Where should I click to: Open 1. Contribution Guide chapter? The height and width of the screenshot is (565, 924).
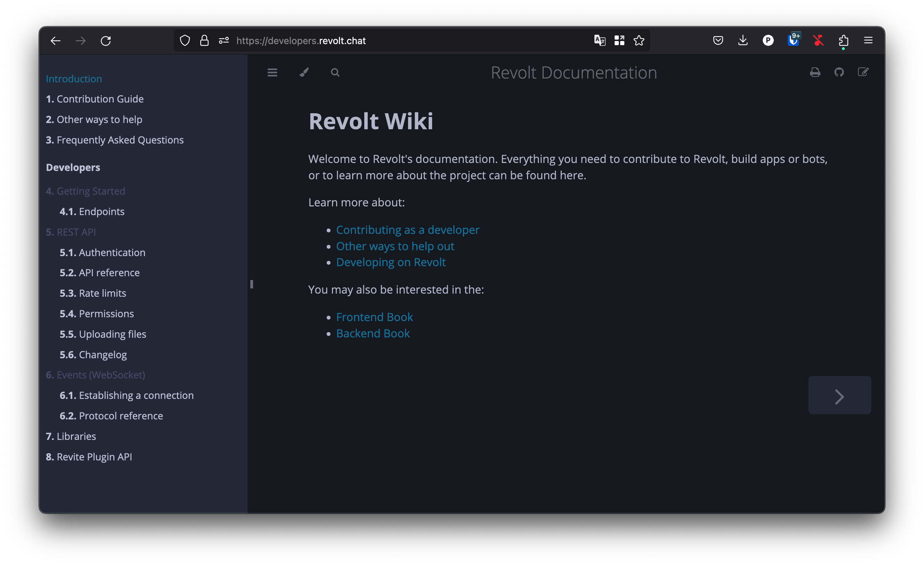coord(95,99)
